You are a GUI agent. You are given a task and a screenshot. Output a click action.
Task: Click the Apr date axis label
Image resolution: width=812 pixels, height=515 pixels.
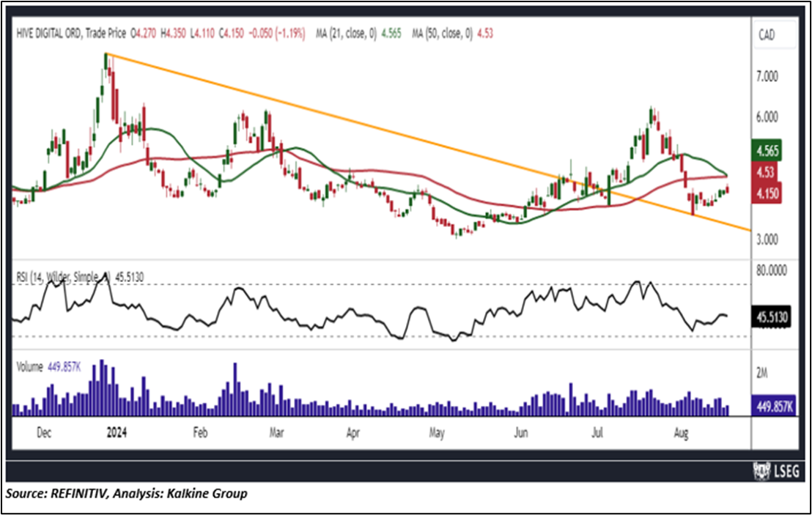(353, 432)
